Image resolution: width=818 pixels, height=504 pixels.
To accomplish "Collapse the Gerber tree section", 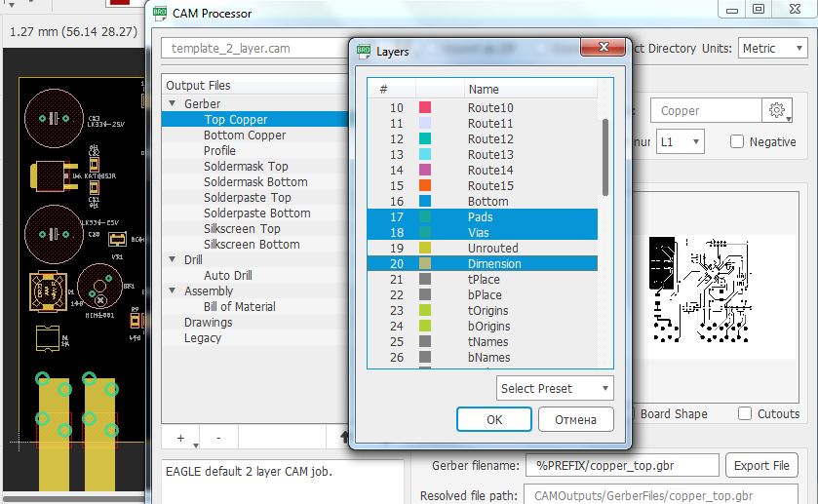I will (x=173, y=104).
